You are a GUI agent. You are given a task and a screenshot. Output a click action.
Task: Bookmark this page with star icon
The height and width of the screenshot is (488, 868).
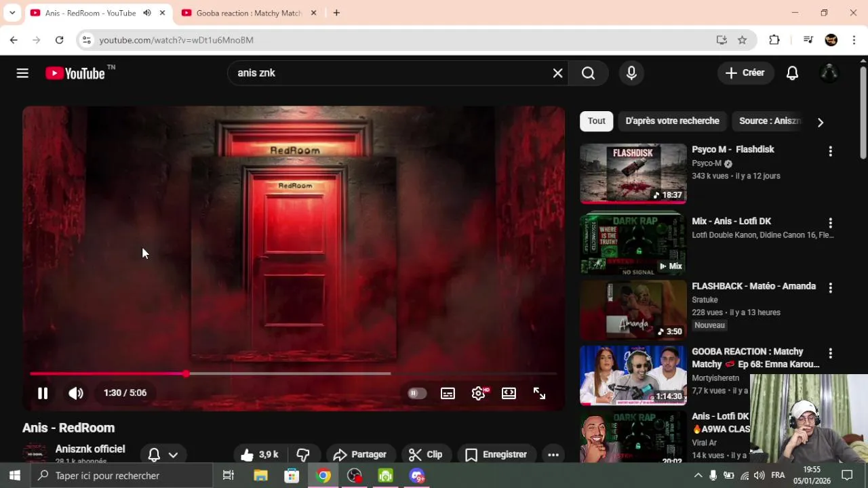pos(742,40)
